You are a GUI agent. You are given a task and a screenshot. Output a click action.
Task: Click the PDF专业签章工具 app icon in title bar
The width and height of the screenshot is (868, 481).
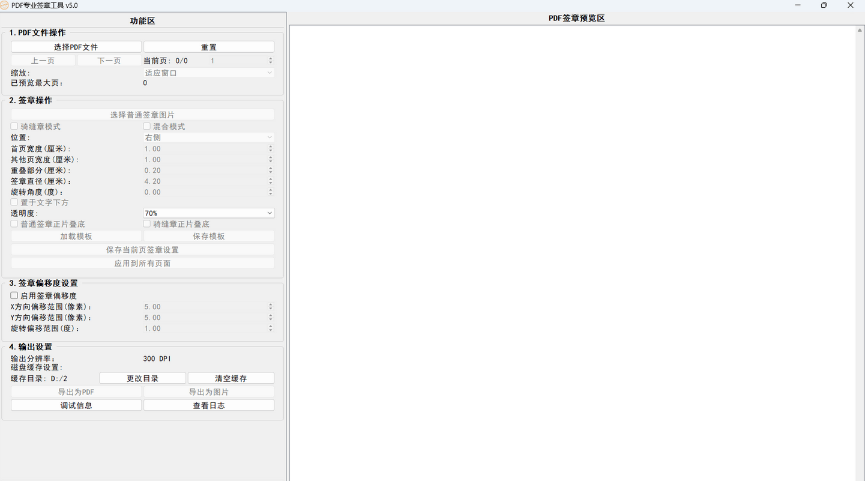pyautogui.click(x=5, y=5)
